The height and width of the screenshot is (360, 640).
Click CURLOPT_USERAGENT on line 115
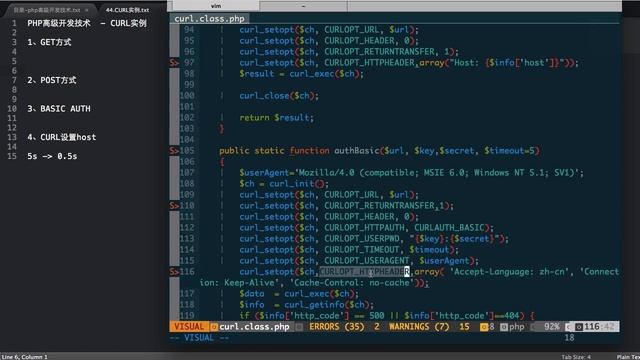click(367, 260)
